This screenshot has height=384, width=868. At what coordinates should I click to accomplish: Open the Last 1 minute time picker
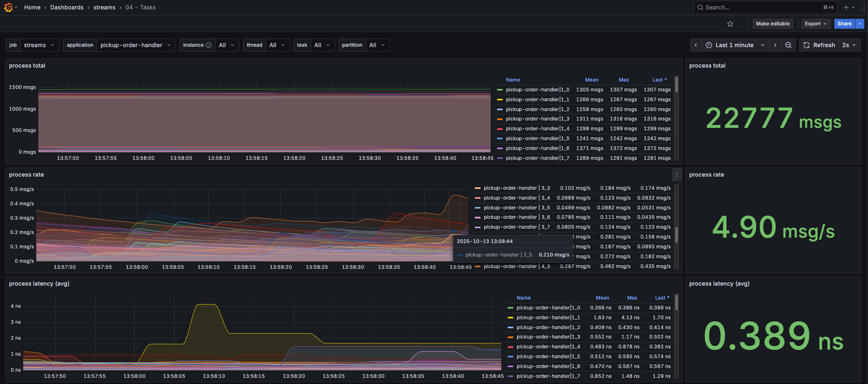click(734, 45)
